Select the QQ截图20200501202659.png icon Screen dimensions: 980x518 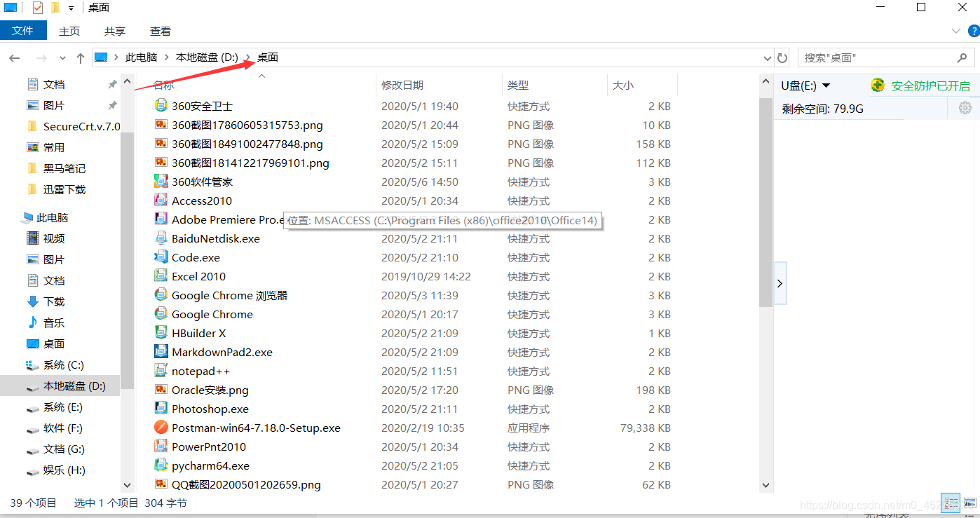pos(161,484)
